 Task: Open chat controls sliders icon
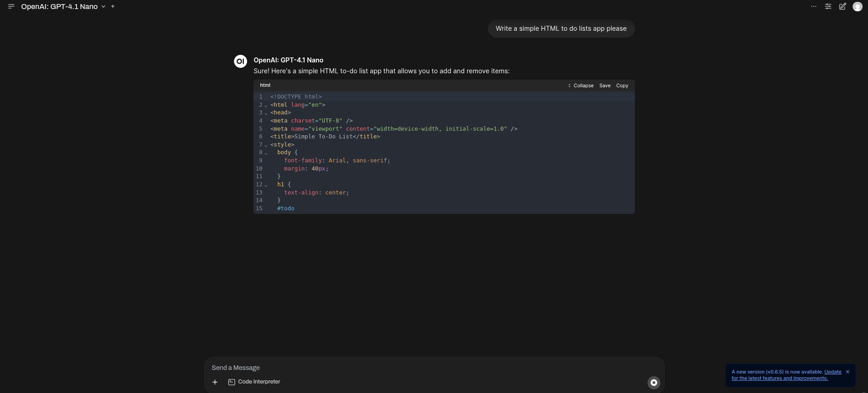click(x=828, y=6)
